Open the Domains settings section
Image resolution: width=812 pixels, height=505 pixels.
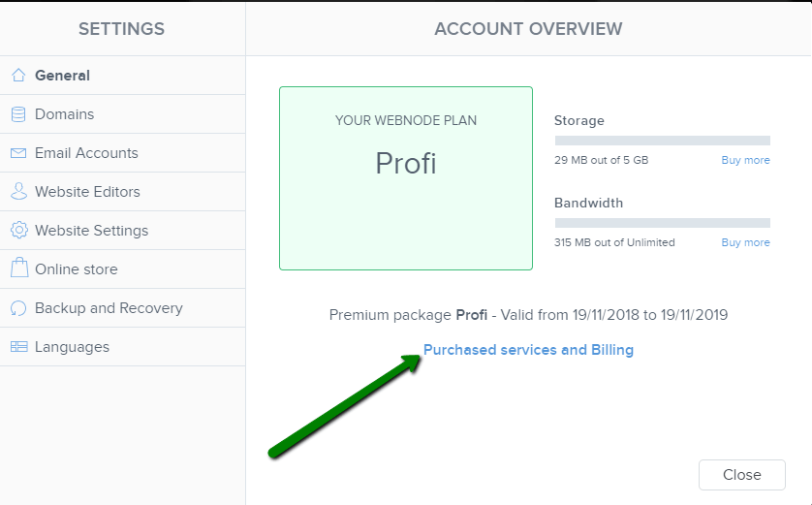(x=123, y=114)
